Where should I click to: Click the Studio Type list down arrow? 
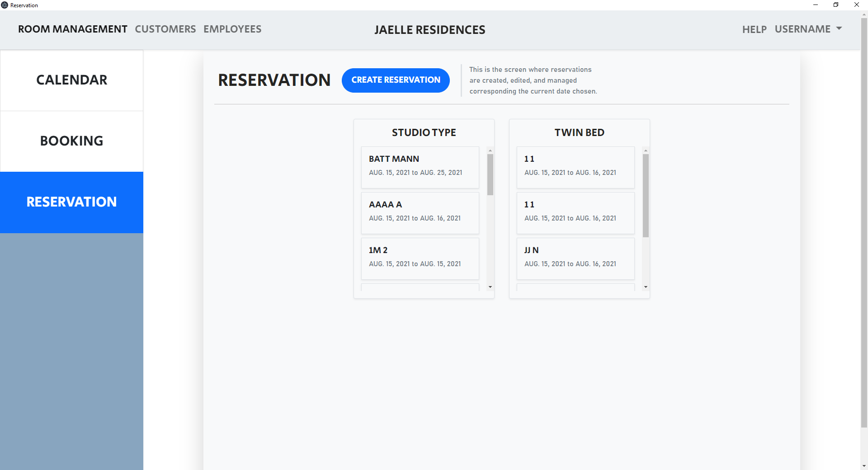point(490,287)
